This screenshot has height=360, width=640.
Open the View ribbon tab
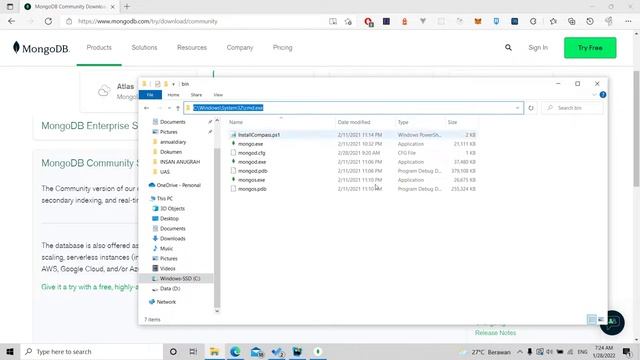coord(218,95)
